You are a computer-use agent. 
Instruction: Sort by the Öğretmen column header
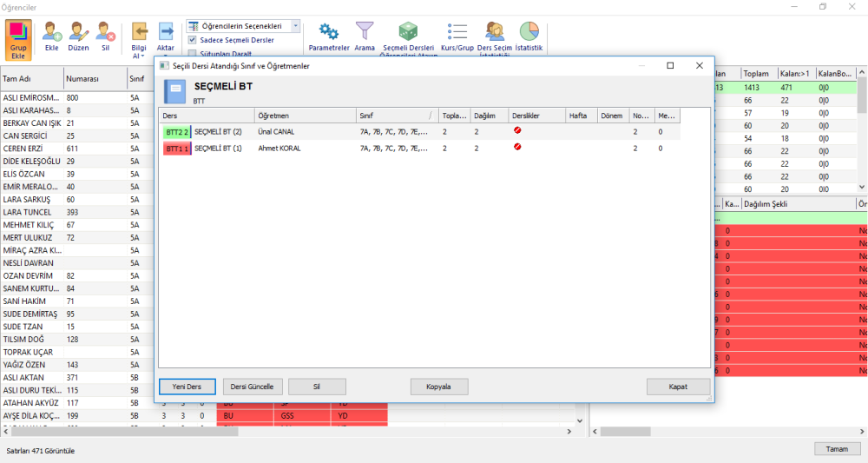(x=305, y=116)
